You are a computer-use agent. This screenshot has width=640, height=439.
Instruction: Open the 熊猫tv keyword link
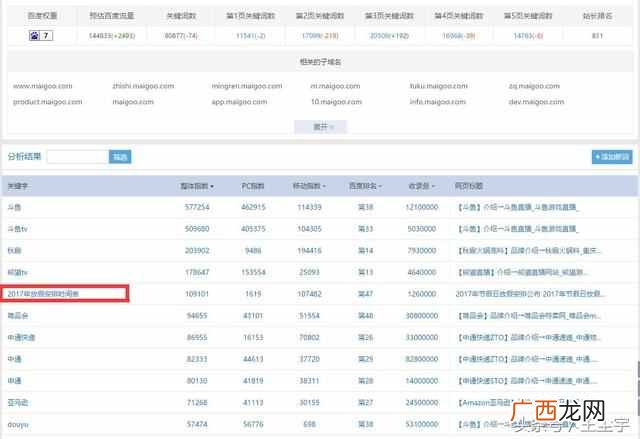(18, 272)
